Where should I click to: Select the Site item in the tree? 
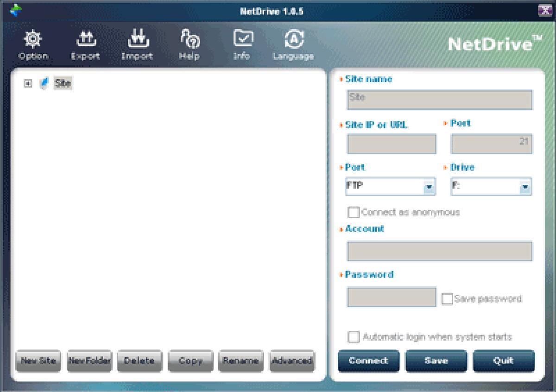tap(63, 83)
